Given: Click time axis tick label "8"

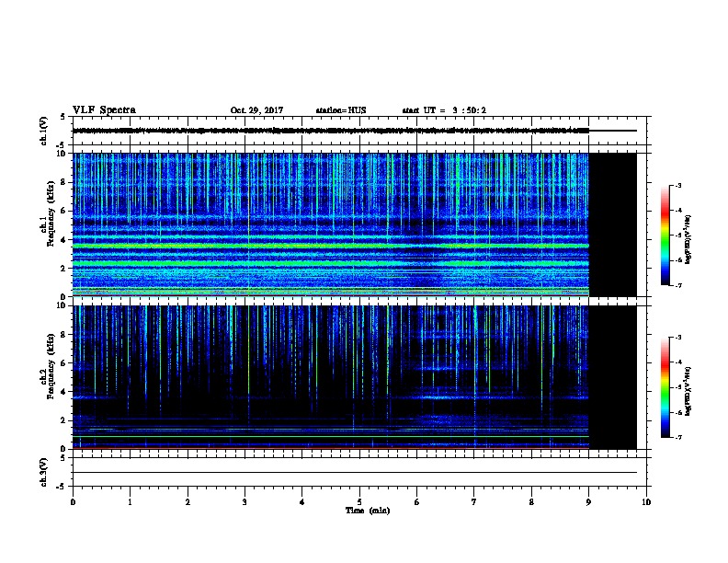Looking at the screenshot, I should [x=531, y=502].
